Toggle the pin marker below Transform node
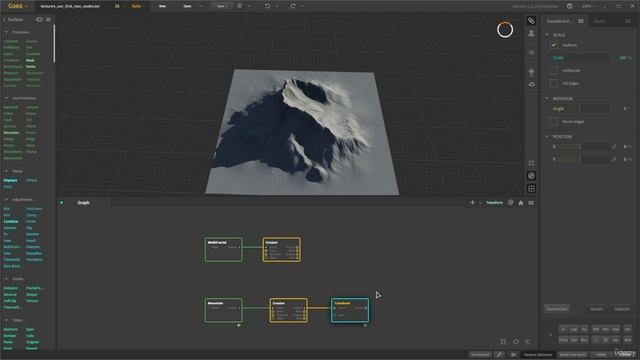The height and width of the screenshot is (360, 640). (x=365, y=325)
